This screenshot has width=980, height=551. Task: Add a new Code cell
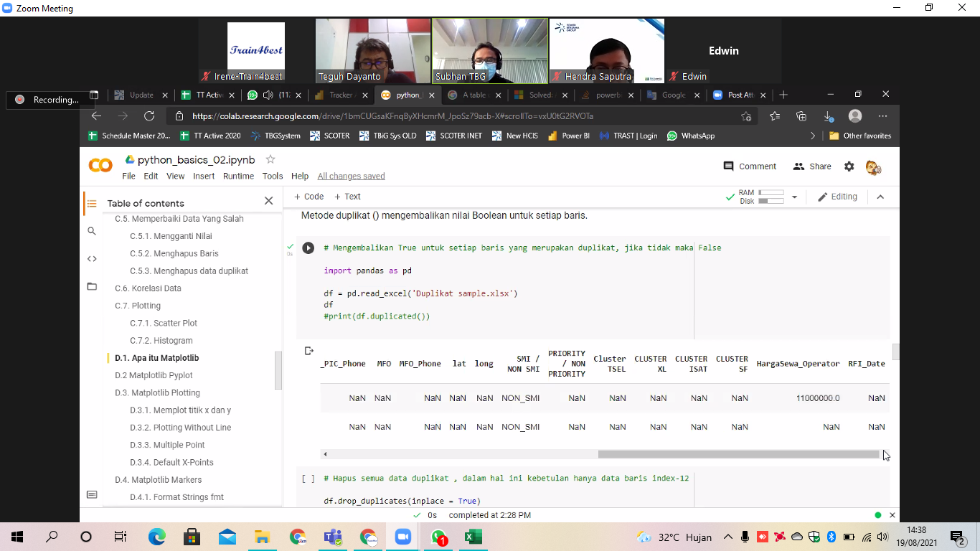[x=308, y=197]
